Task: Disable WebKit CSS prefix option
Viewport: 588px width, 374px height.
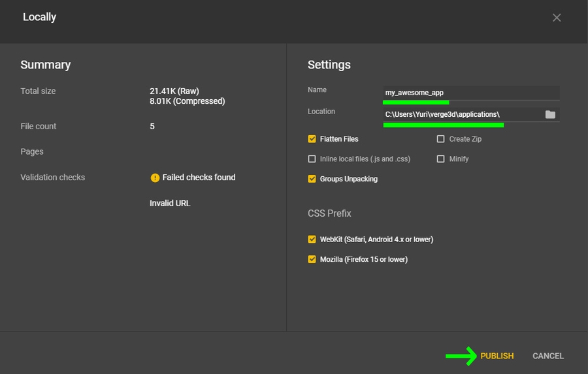Action: [312, 240]
